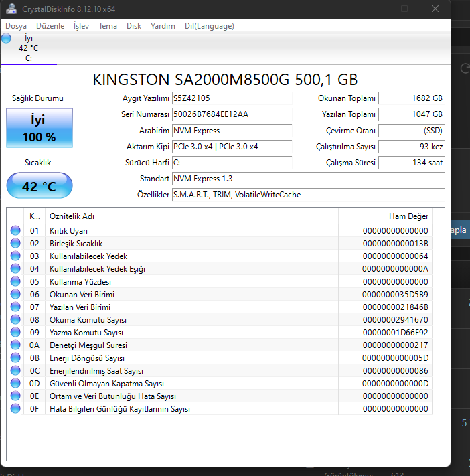The image size is (470, 476).
Task: Click raw value 00000002941670
Action: click(x=395, y=320)
